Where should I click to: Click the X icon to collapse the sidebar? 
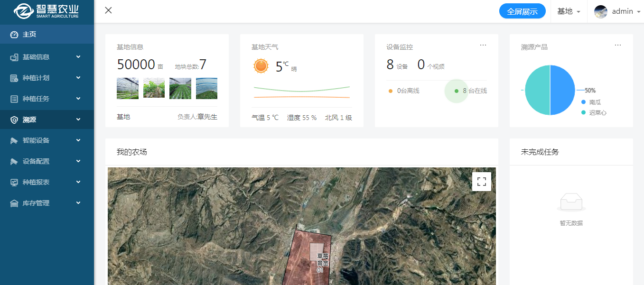coord(108,10)
